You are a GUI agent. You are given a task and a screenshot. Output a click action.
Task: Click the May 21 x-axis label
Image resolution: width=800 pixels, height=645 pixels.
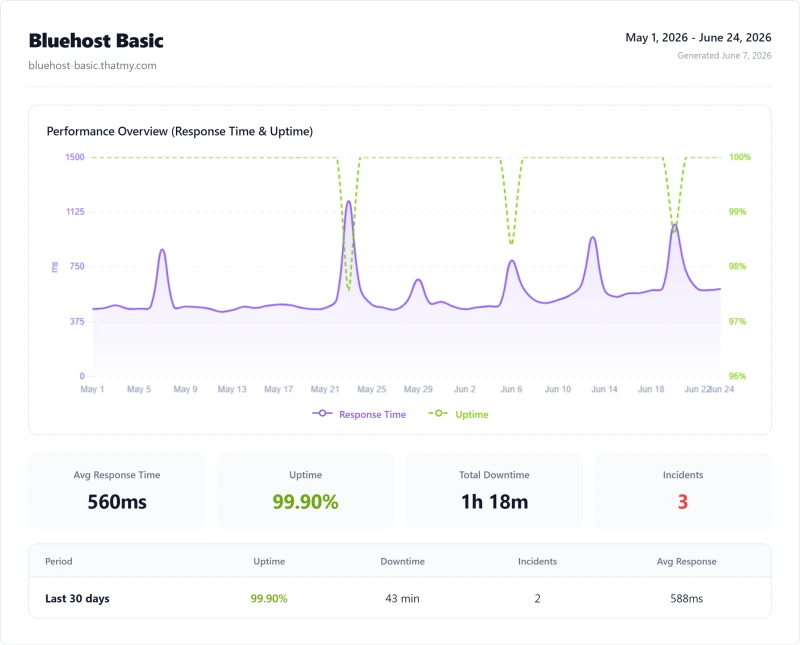tap(325, 389)
